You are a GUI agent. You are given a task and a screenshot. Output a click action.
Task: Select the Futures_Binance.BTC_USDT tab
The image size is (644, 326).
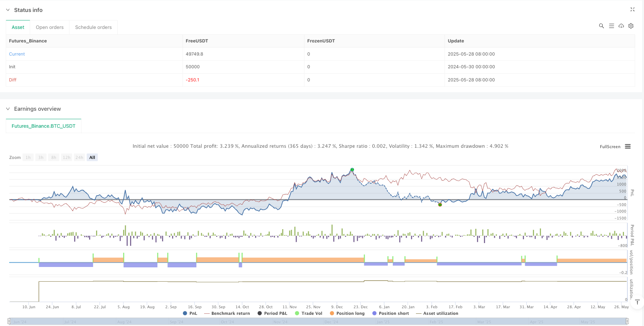pyautogui.click(x=44, y=126)
